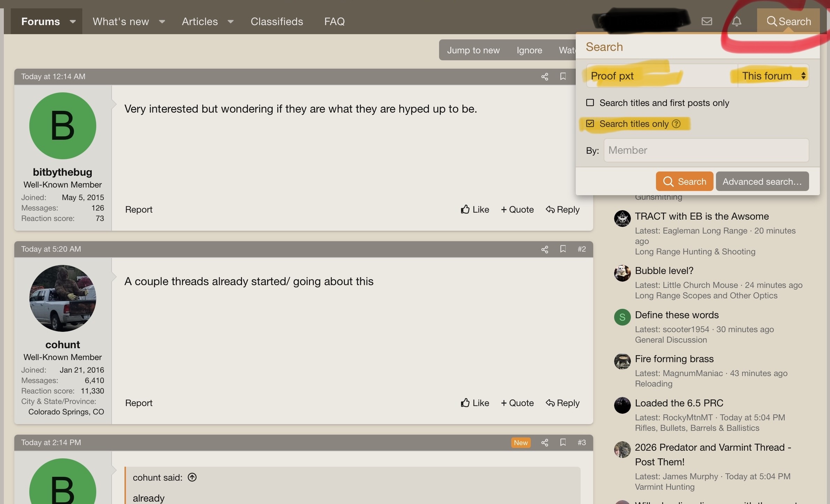Expand the Articles dropdown arrow

tap(231, 22)
